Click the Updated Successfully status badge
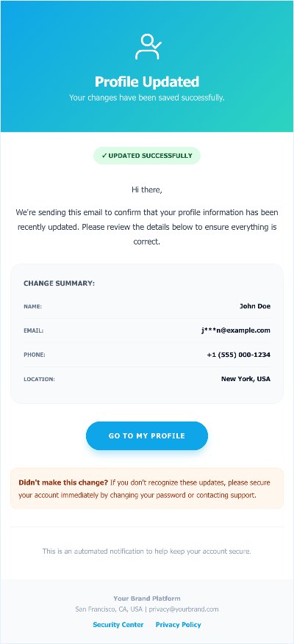The image size is (294, 644). pos(147,156)
